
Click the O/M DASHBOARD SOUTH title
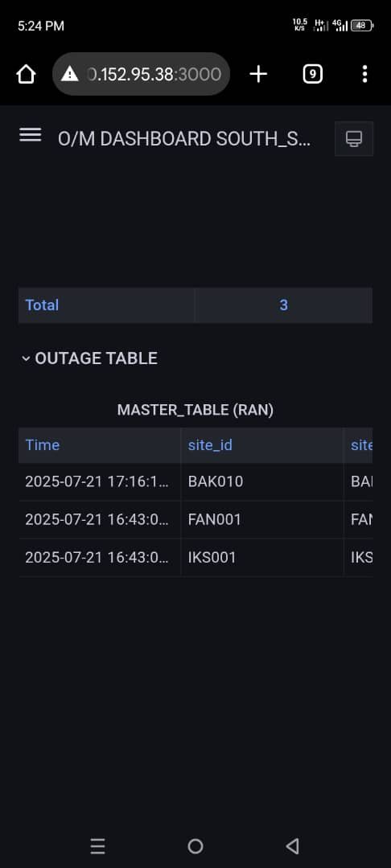point(184,139)
